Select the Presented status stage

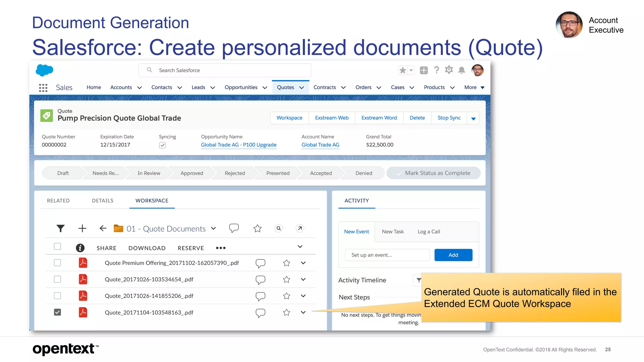[x=278, y=173]
